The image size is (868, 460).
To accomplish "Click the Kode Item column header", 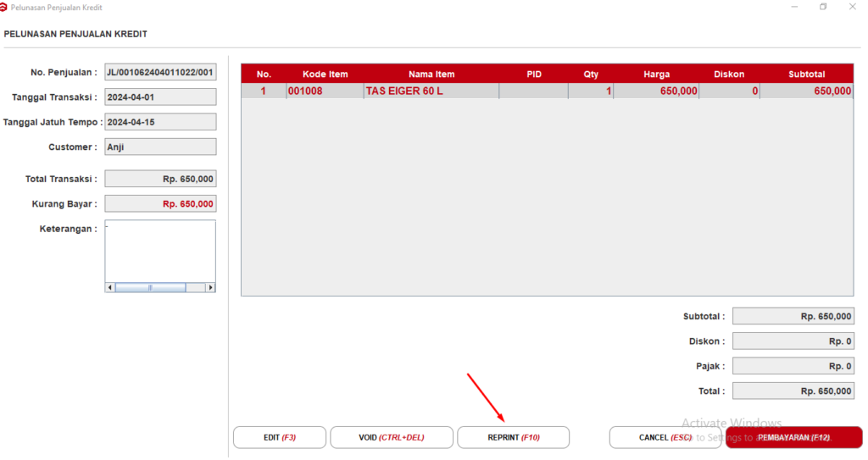I will [325, 75].
